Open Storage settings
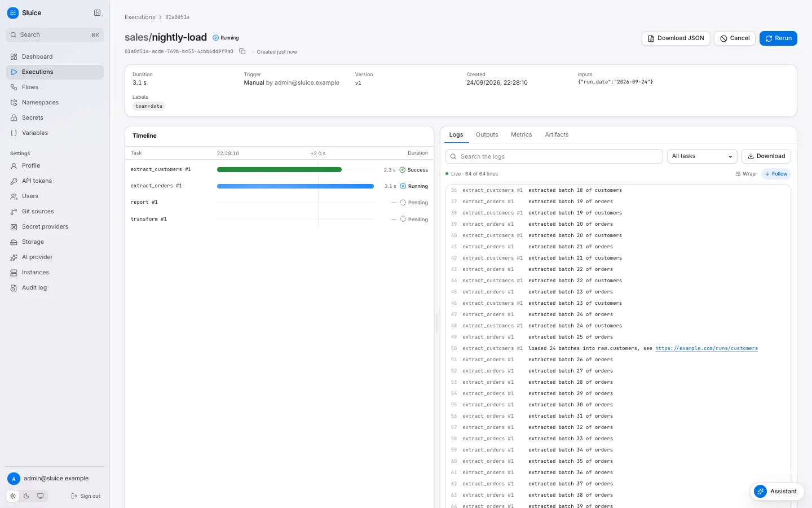Image resolution: width=812 pixels, height=508 pixels. pos(55,242)
